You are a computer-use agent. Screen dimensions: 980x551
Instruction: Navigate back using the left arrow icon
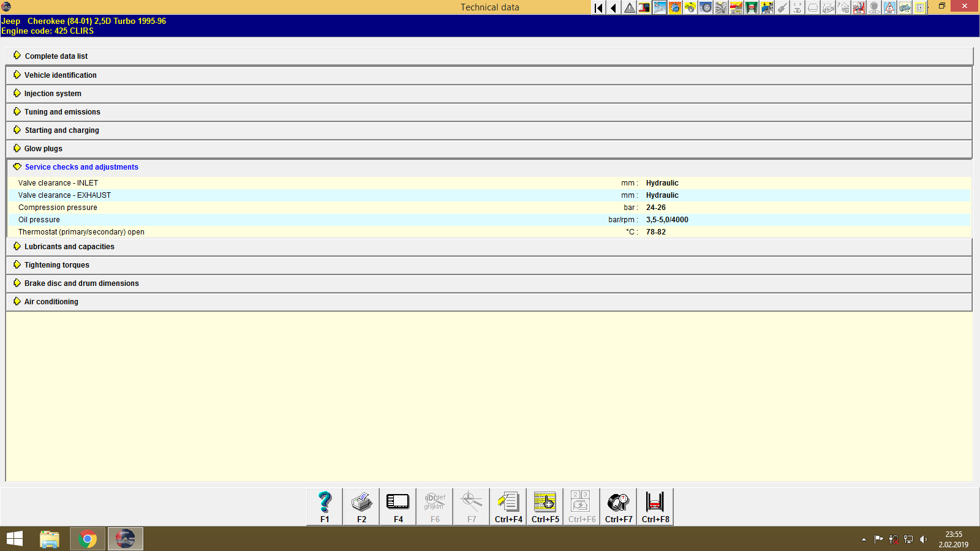coord(613,7)
